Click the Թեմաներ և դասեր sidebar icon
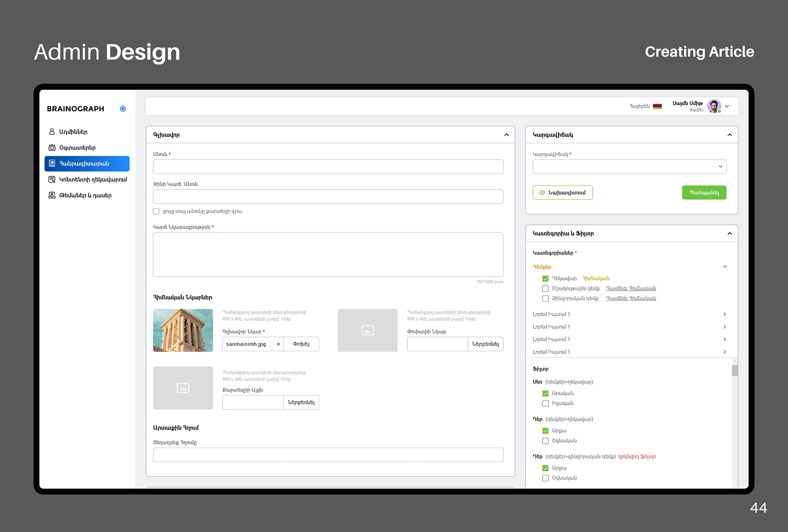Image resolution: width=788 pixels, height=532 pixels. click(52, 195)
